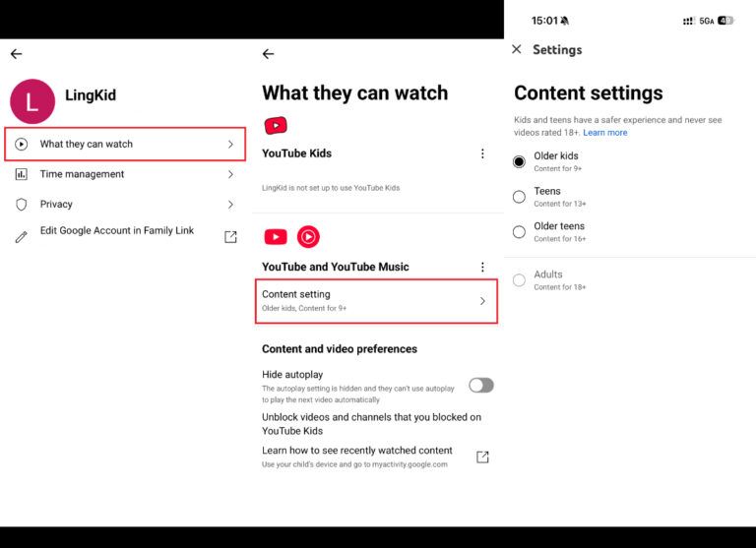Click the Adults label text
Screen dimensions: 756x548
(x=548, y=274)
